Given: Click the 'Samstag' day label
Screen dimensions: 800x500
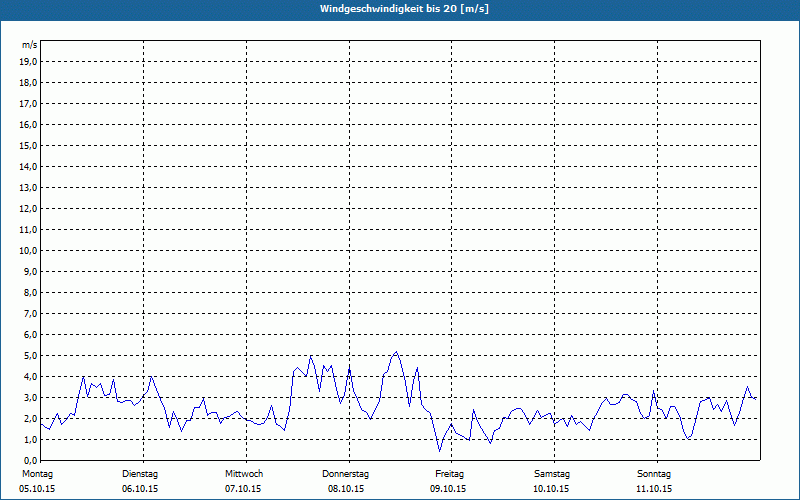Looking at the screenshot, I should [552, 474].
